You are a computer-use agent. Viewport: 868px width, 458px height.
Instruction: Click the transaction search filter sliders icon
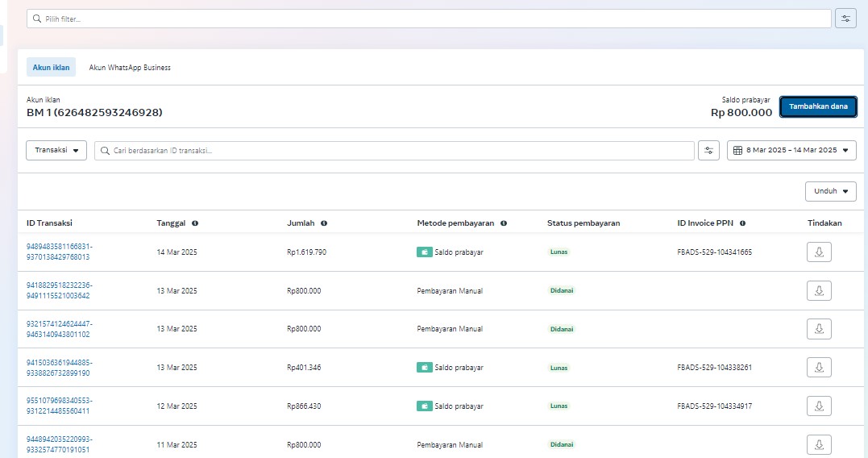pyautogui.click(x=708, y=151)
